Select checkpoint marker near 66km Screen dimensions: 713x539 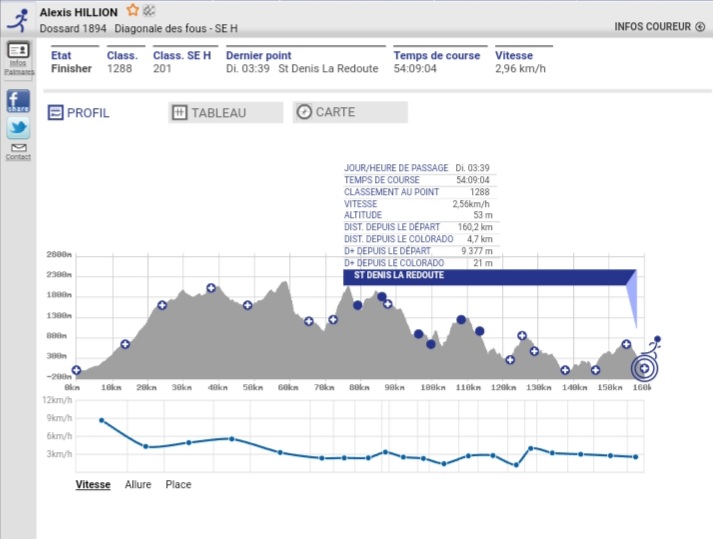309,322
